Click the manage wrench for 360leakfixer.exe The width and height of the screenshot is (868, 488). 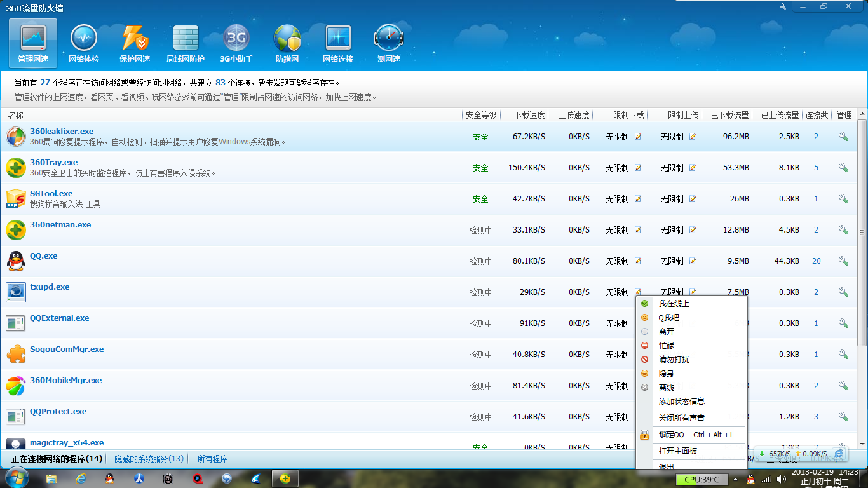tap(843, 137)
